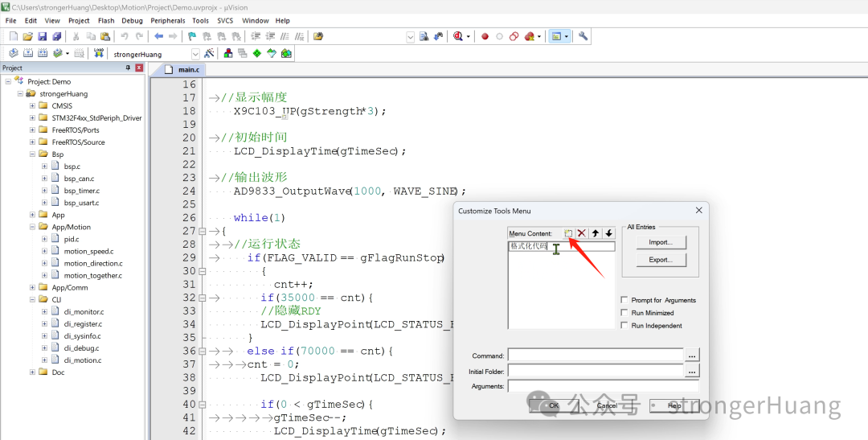
Task: Move menu entry up arrow
Action: point(595,233)
